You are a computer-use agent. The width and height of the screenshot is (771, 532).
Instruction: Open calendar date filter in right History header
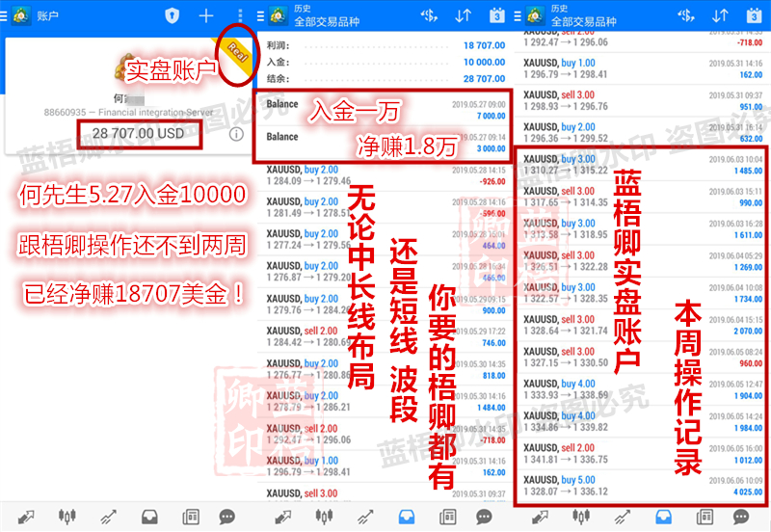point(755,15)
